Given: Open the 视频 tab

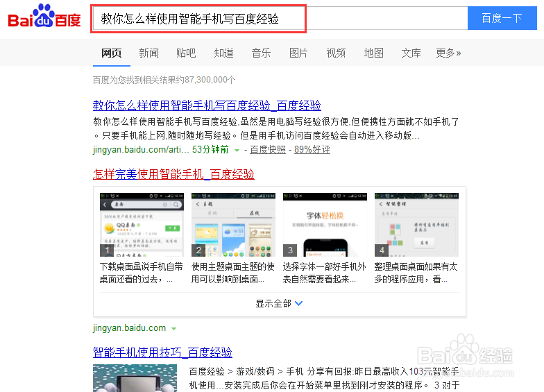Looking at the screenshot, I should coord(336,53).
